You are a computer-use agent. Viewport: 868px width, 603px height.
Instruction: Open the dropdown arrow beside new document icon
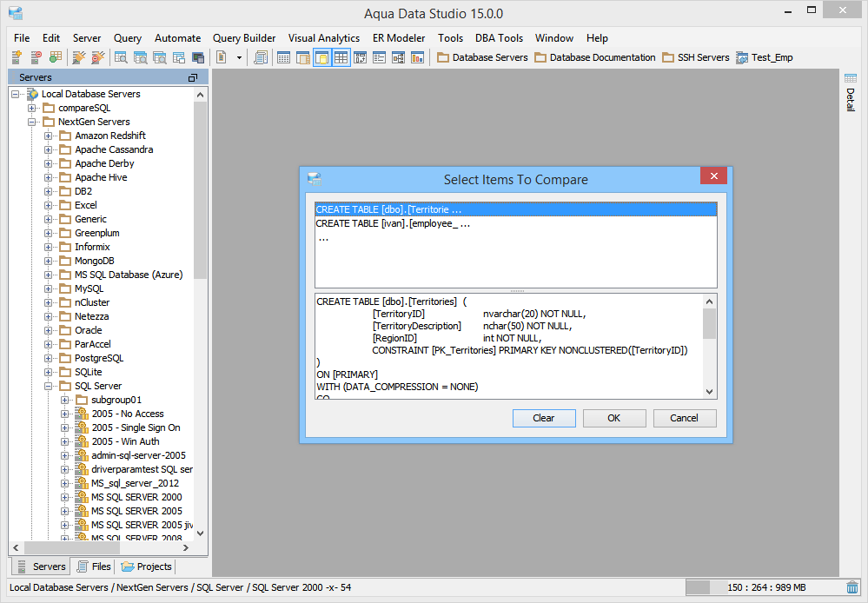(x=239, y=57)
